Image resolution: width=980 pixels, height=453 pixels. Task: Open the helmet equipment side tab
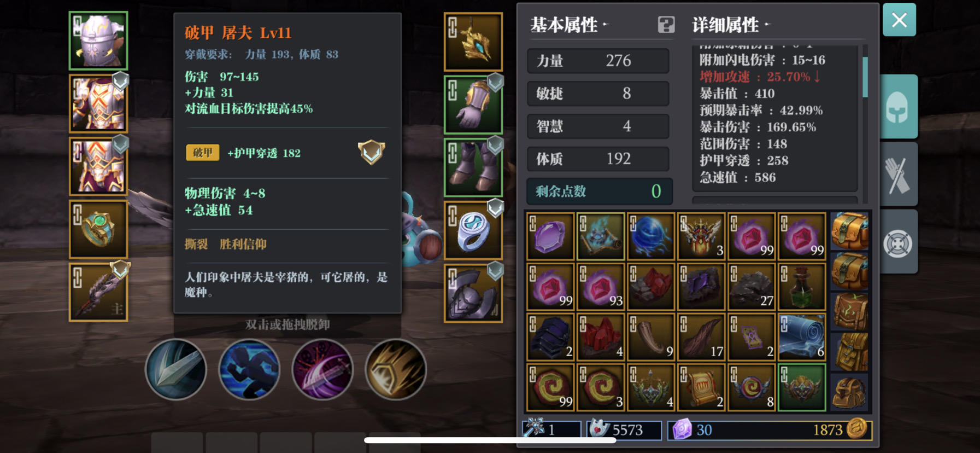[899, 107]
